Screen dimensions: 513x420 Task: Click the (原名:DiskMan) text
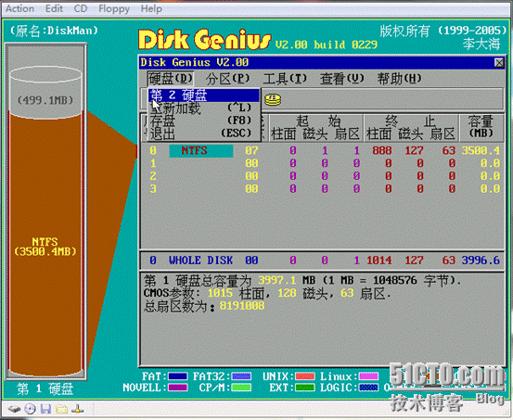click(x=54, y=31)
